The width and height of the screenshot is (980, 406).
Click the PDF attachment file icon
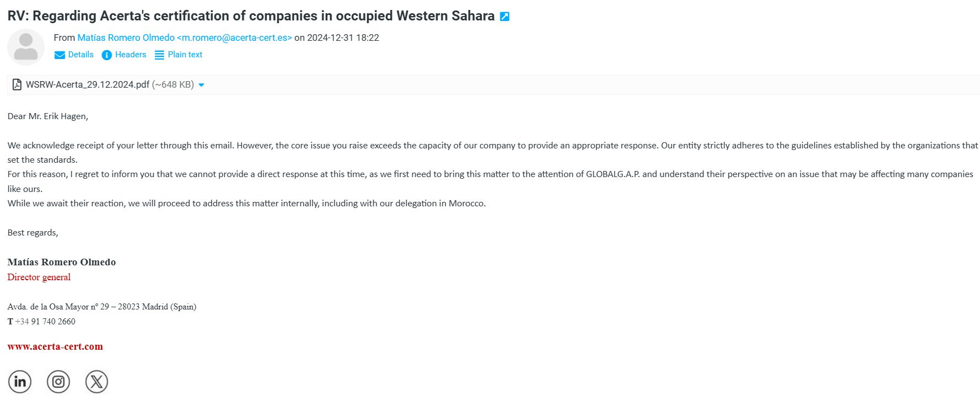17,84
